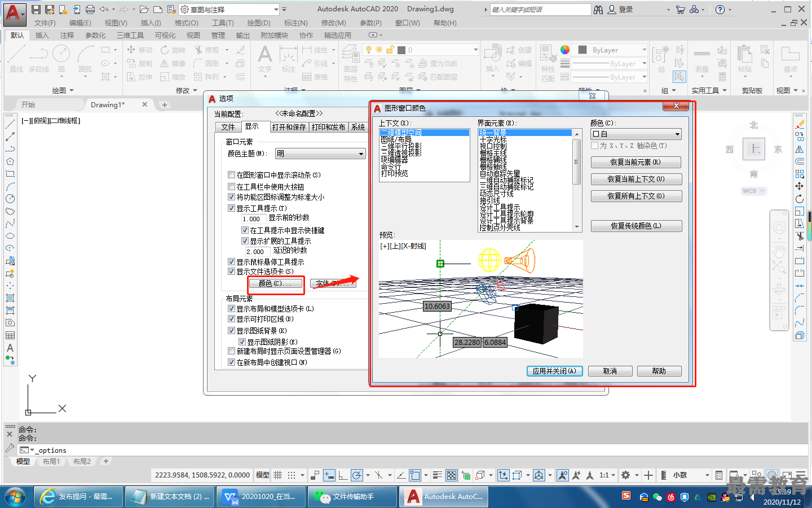Image resolution: width=812 pixels, height=508 pixels.
Task: Select the Polyline (多段线) tool
Action: point(39,59)
